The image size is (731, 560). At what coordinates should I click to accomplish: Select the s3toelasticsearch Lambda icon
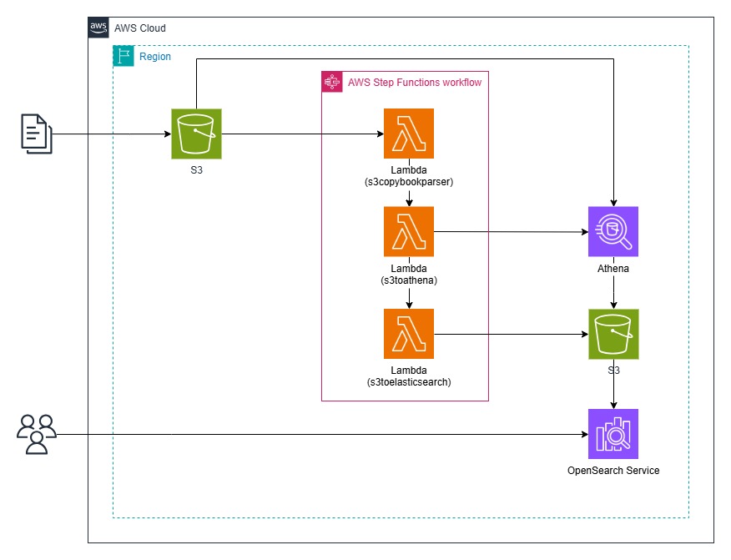point(409,334)
